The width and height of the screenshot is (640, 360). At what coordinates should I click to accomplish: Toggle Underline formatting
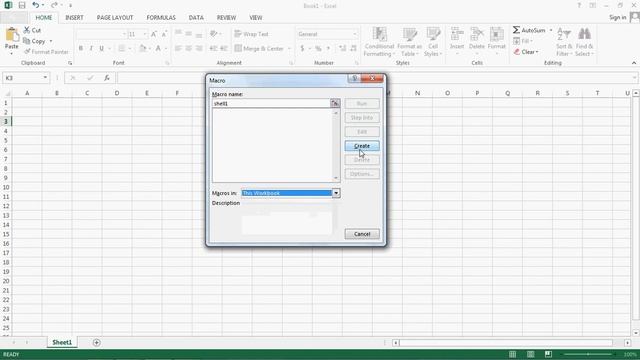(x=102, y=48)
